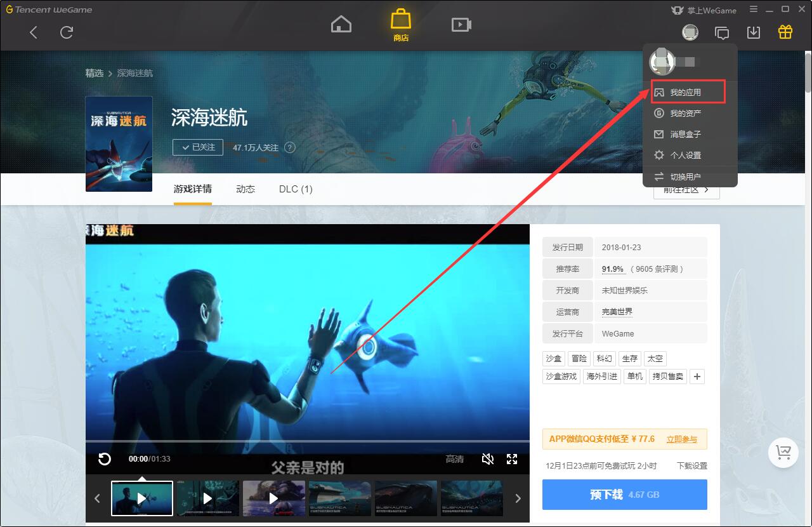Click the video progress bar
This screenshot has height=527, width=812.
308,441
